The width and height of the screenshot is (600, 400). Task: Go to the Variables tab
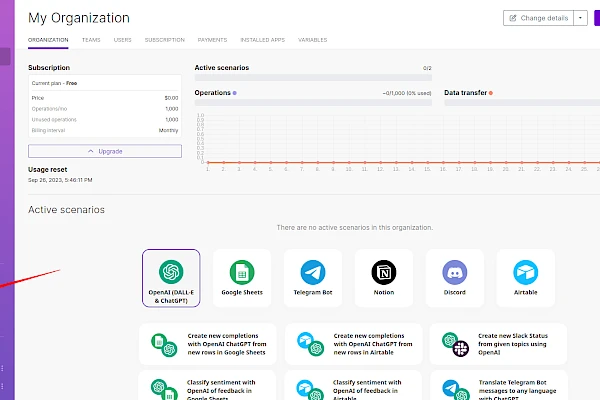(x=313, y=40)
